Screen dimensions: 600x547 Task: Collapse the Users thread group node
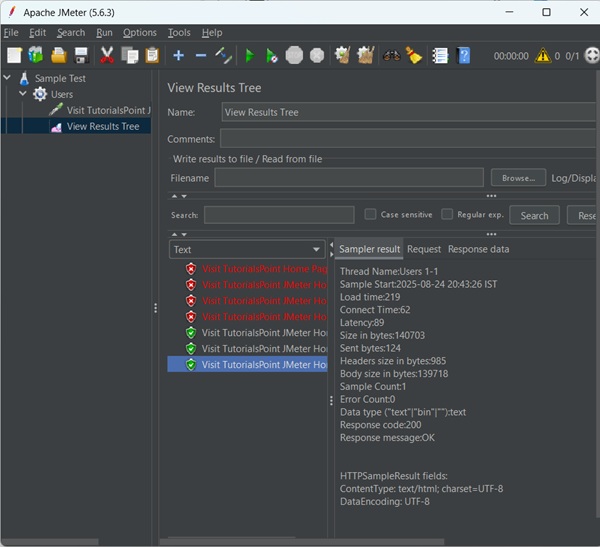click(23, 94)
